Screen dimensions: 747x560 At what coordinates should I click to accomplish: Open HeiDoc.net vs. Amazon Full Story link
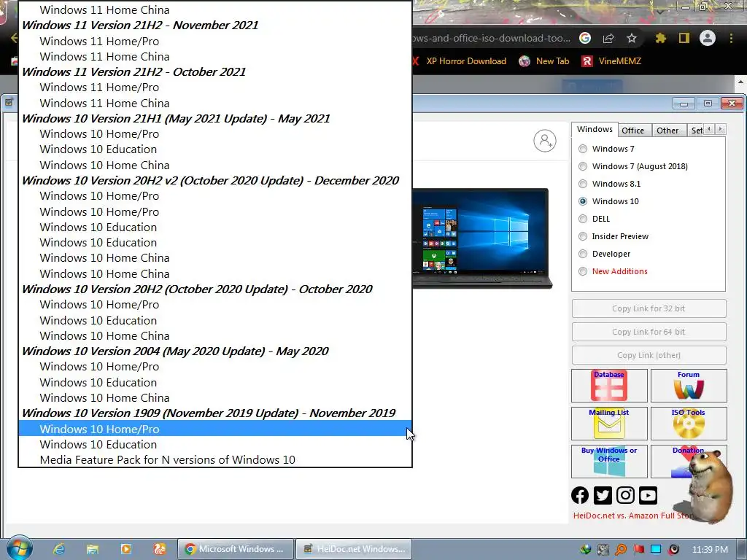click(x=634, y=516)
